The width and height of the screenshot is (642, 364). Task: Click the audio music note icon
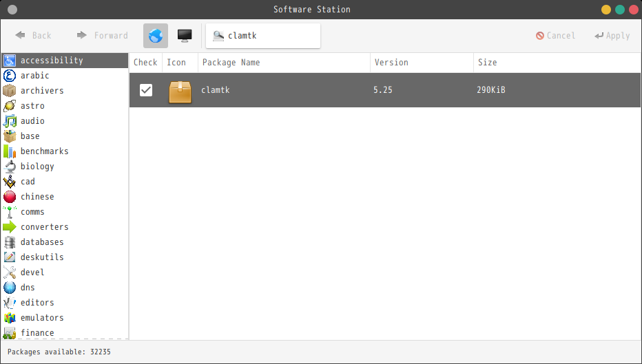tap(10, 121)
